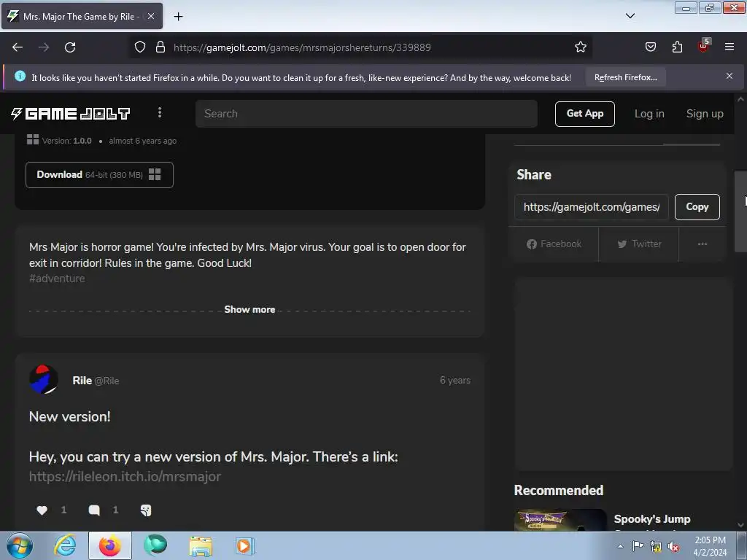The width and height of the screenshot is (747, 560).
Task: Open Spooky's Jump recommended game thumbnail
Action: pyautogui.click(x=560, y=520)
